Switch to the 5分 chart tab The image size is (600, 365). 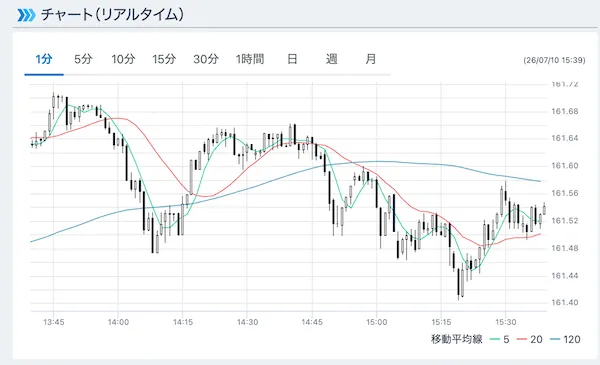pos(83,59)
